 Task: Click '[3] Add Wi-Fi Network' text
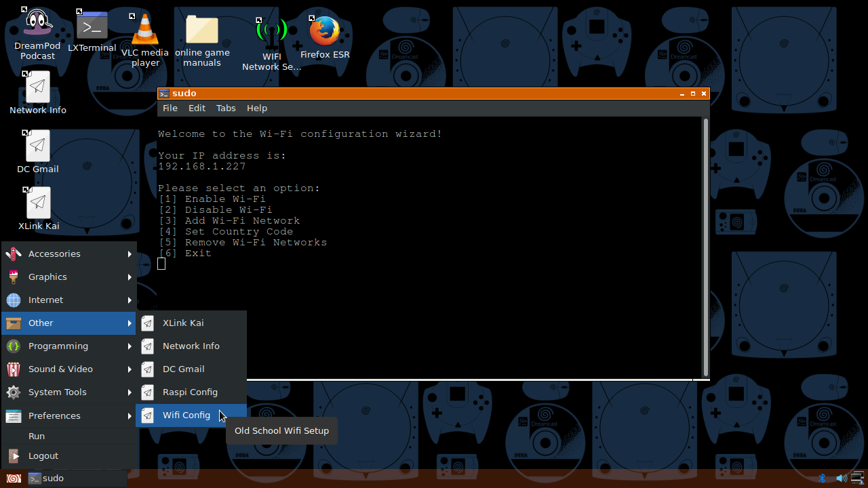point(229,221)
